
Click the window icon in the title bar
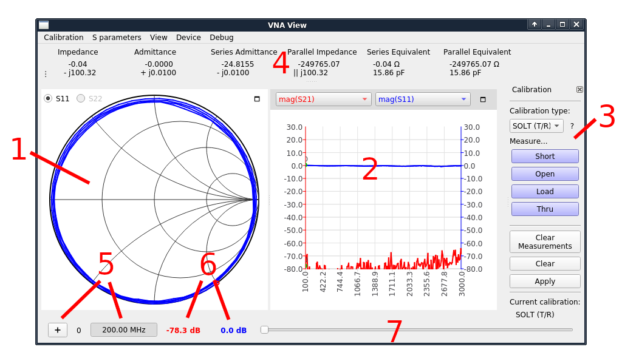pyautogui.click(x=44, y=25)
